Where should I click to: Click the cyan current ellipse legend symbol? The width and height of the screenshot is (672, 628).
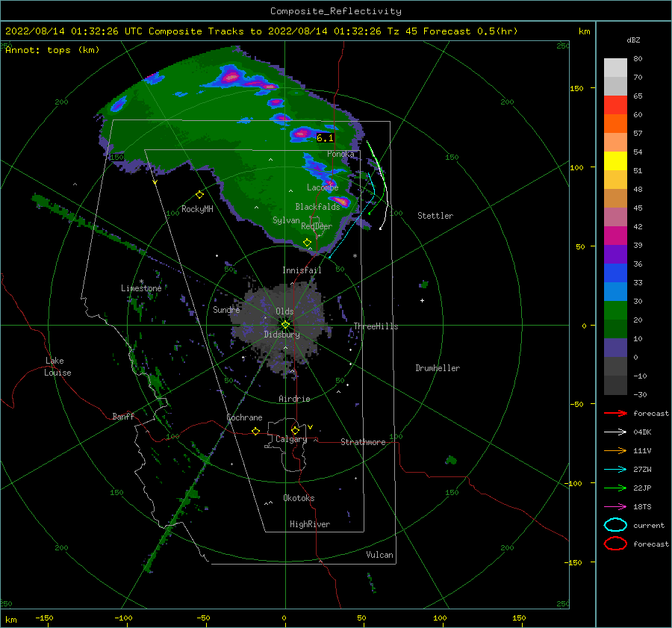pos(615,525)
